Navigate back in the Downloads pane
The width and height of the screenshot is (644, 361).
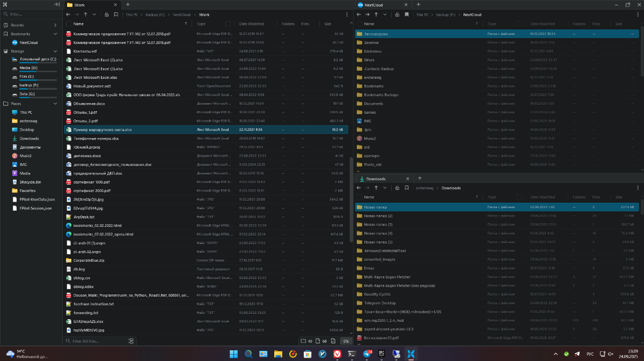(x=358, y=188)
